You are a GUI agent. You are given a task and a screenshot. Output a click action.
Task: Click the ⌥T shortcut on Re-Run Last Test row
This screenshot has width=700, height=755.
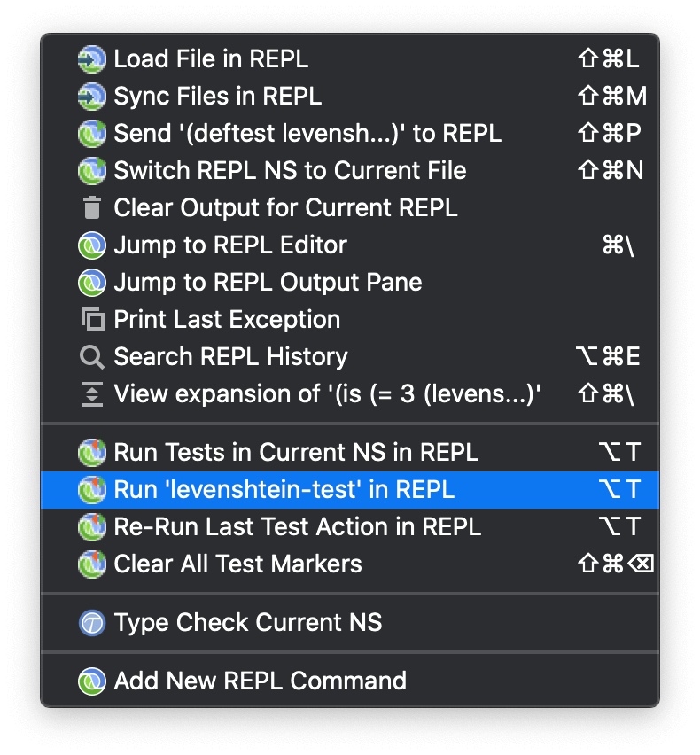tap(619, 526)
